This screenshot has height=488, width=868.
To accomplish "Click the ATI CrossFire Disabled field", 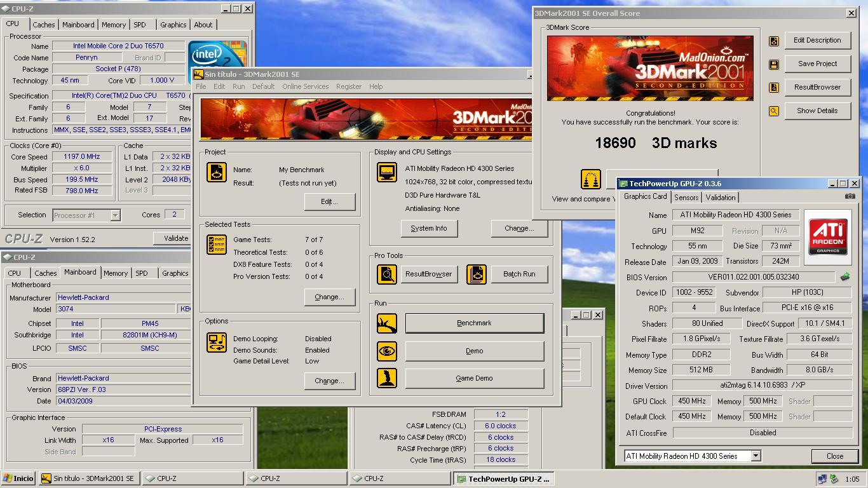I will click(x=763, y=432).
